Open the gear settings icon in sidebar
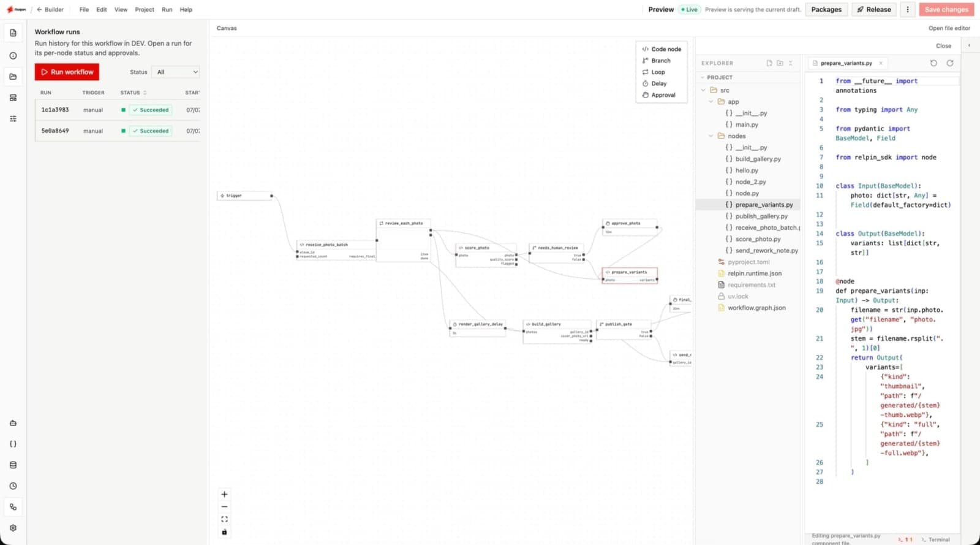 (x=13, y=528)
